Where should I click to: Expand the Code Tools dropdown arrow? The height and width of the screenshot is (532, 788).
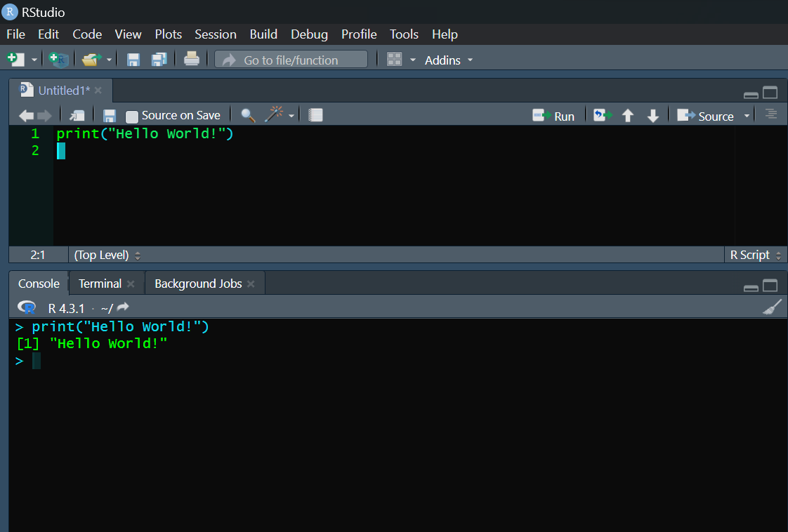(x=291, y=116)
